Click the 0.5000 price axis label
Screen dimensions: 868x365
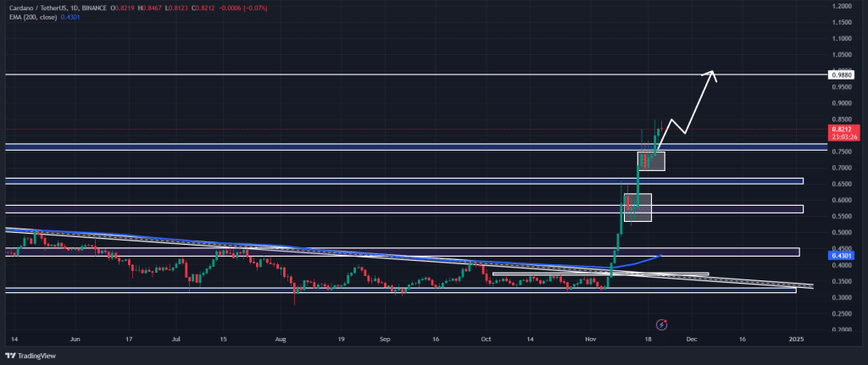point(840,233)
